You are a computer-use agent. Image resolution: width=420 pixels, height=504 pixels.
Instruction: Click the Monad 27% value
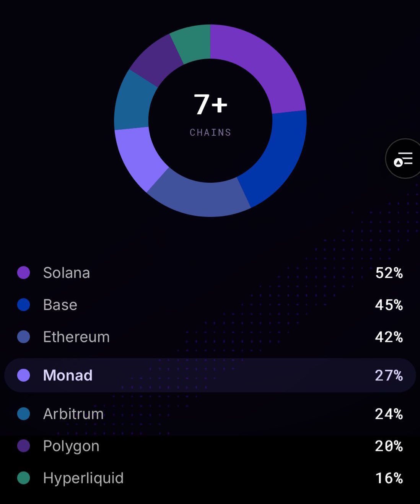[x=389, y=375]
